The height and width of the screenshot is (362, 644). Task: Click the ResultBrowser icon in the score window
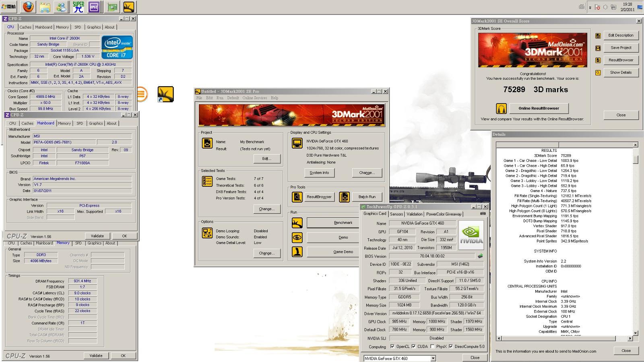click(598, 60)
